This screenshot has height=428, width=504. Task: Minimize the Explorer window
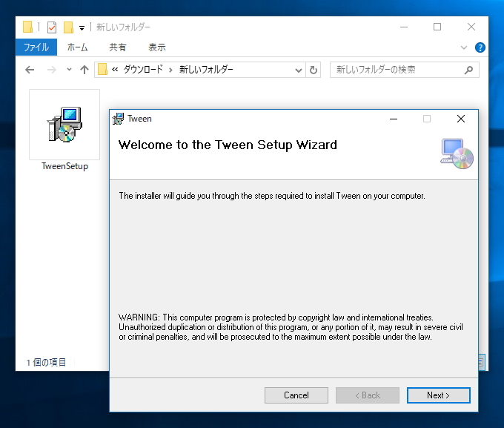(x=404, y=27)
